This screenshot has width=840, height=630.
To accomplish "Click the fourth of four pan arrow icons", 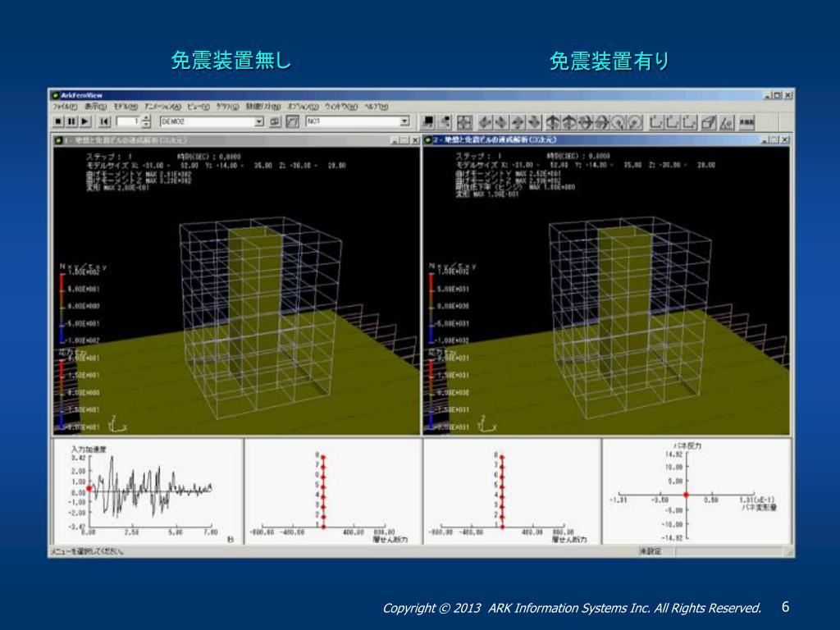I will (533, 123).
